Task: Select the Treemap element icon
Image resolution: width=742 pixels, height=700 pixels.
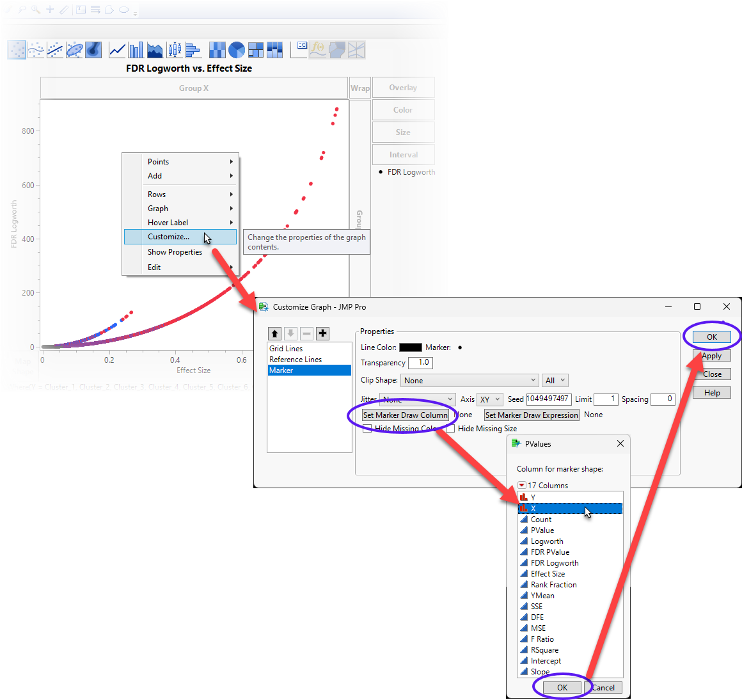Action: [x=255, y=50]
